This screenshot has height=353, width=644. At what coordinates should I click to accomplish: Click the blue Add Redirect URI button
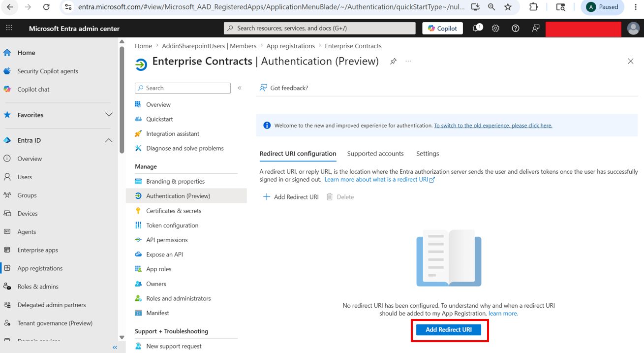point(449,329)
